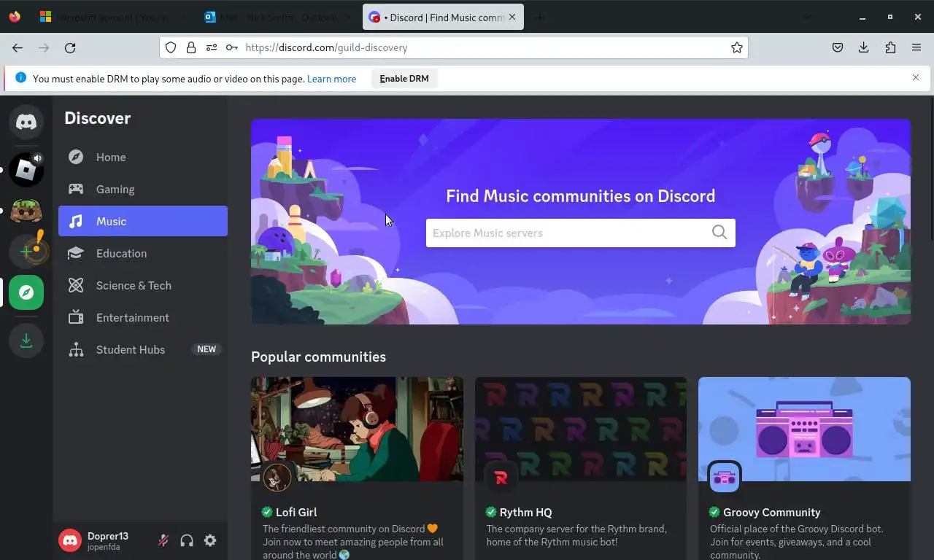Select Music category in Discover

[x=143, y=221]
